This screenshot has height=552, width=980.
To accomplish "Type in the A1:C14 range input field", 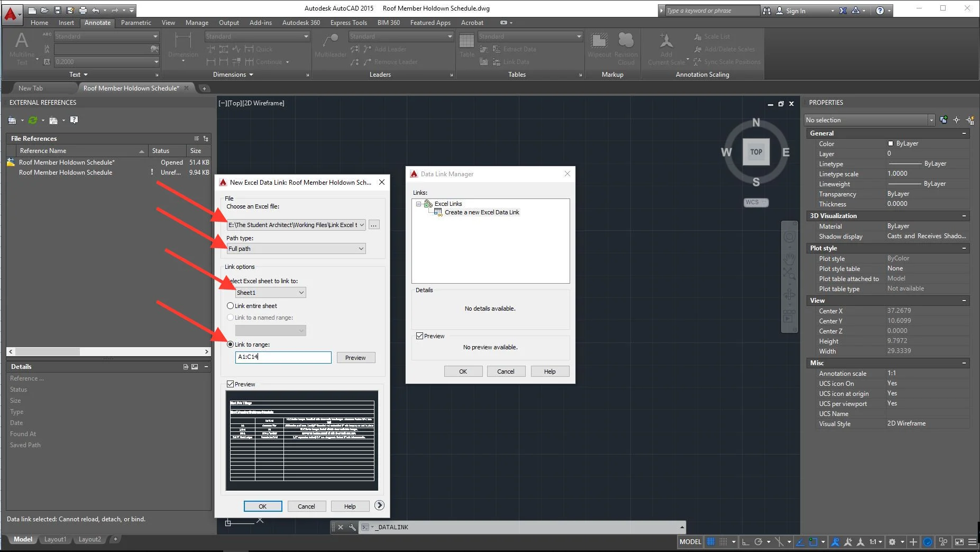I will pyautogui.click(x=282, y=357).
